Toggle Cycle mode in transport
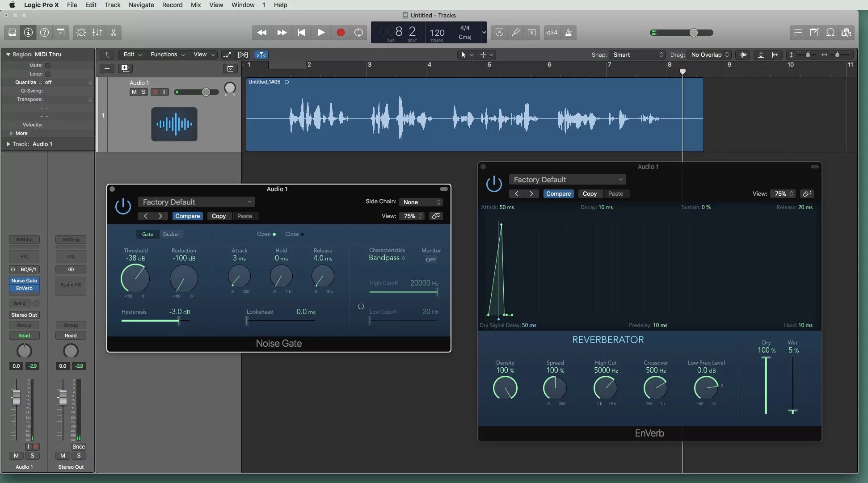Screen dimensions: 868x483 click(x=358, y=33)
